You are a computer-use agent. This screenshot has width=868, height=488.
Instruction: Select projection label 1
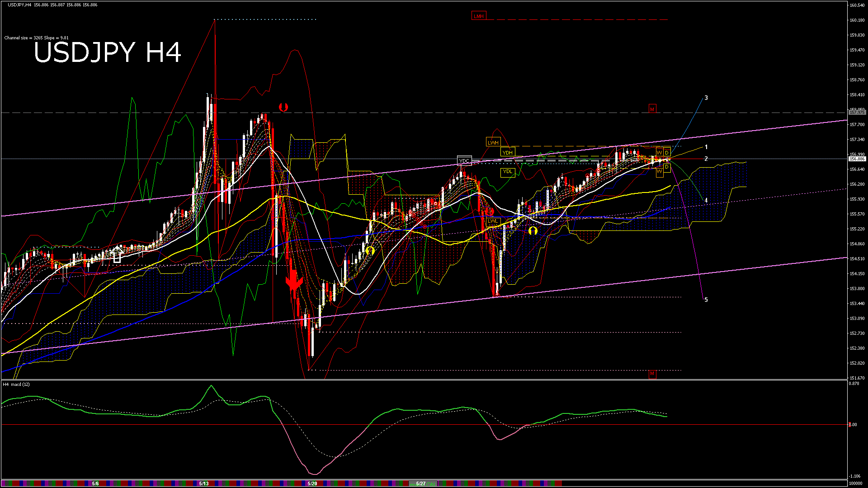pyautogui.click(x=706, y=147)
